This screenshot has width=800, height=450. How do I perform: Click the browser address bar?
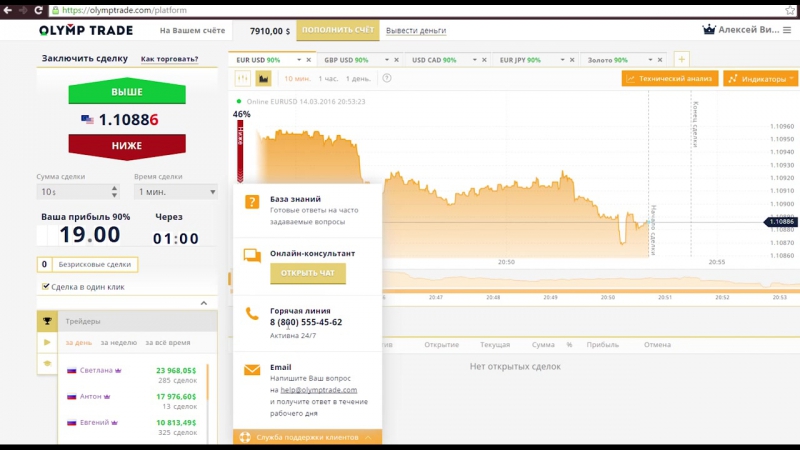(x=416, y=10)
